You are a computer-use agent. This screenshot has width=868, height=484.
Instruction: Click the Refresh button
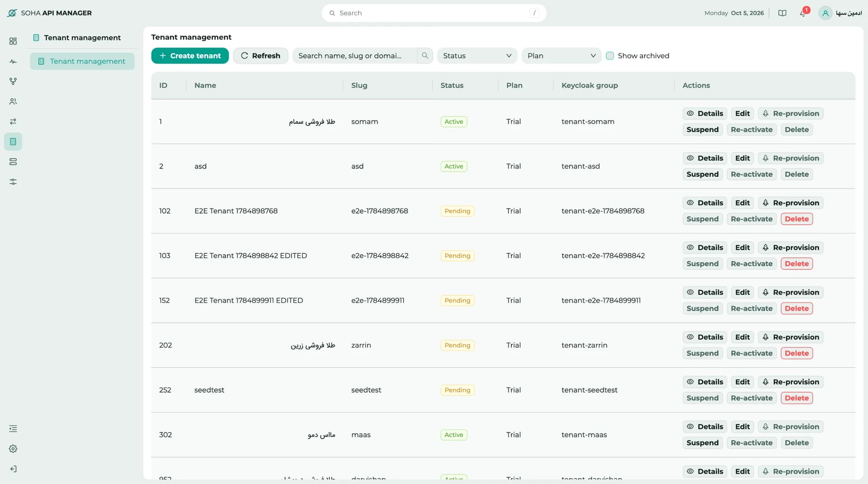coord(260,56)
